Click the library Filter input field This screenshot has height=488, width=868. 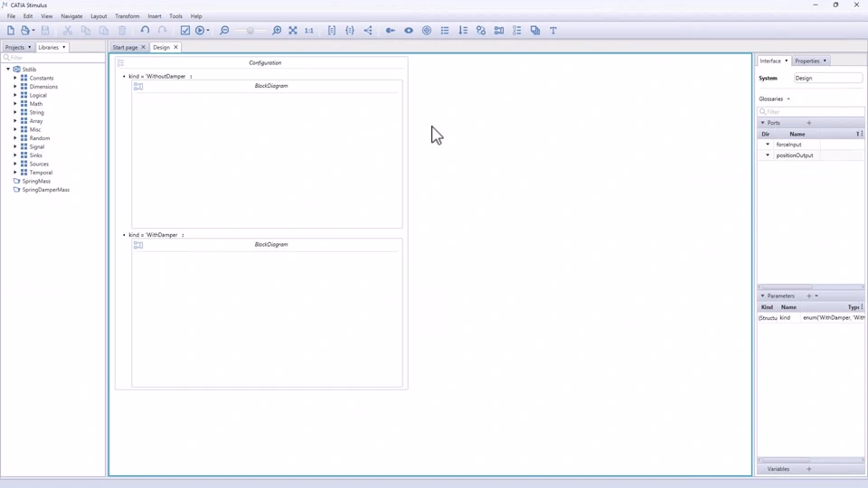pos(53,58)
